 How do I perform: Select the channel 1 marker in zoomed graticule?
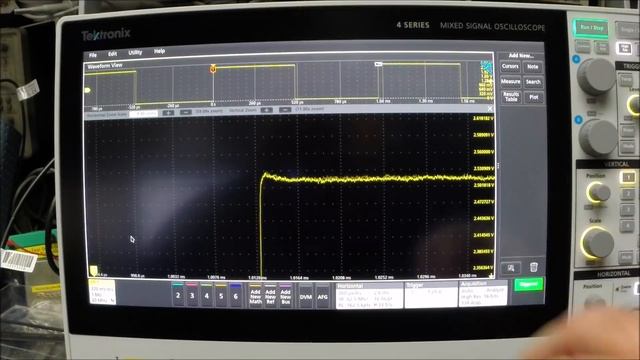tap(93, 271)
